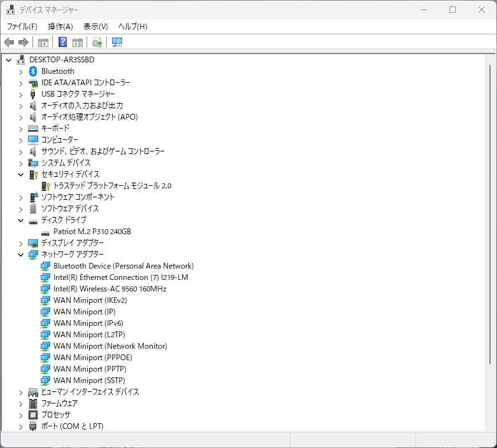Click the Intel Wireless-AC 9560 adapter icon
The height and width of the screenshot is (448, 497).
coord(45,289)
